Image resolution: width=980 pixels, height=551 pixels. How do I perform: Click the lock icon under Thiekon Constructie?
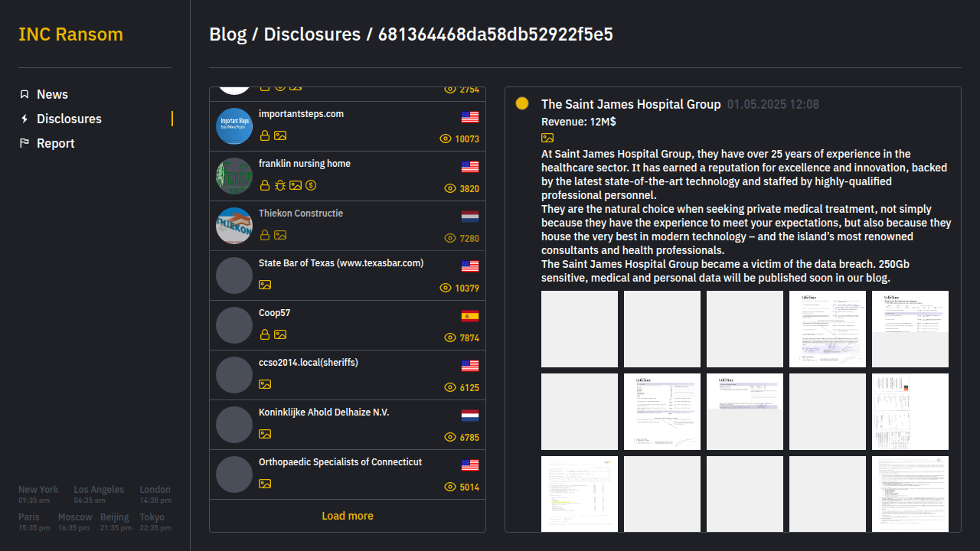[265, 235]
